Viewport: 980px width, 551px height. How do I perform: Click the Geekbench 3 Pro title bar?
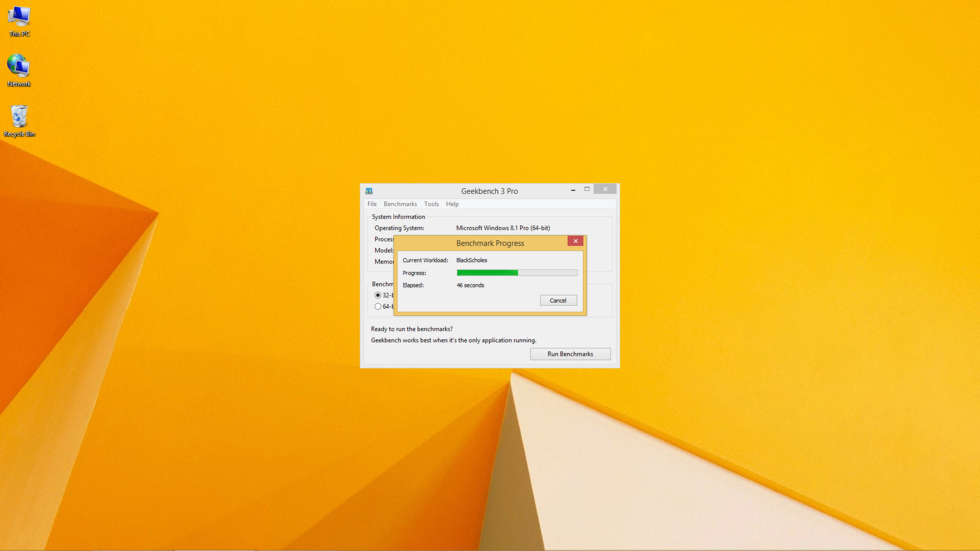(489, 191)
